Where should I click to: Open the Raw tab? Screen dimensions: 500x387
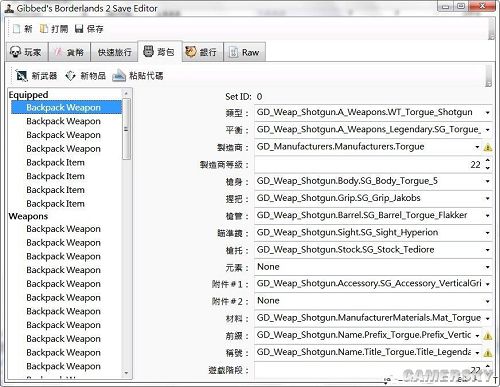coord(245,52)
